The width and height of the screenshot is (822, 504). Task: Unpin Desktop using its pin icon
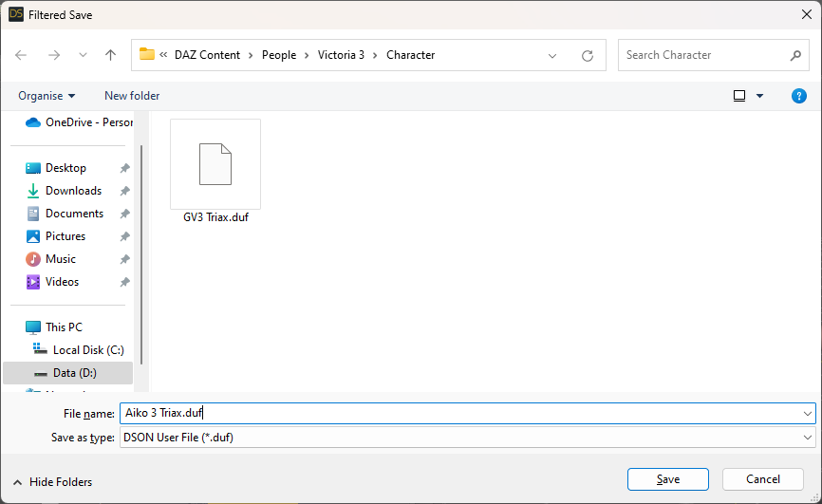click(124, 168)
